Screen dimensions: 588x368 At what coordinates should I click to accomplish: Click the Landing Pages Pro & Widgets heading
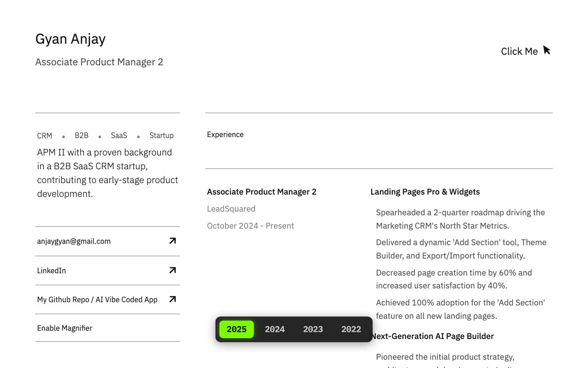[425, 192]
